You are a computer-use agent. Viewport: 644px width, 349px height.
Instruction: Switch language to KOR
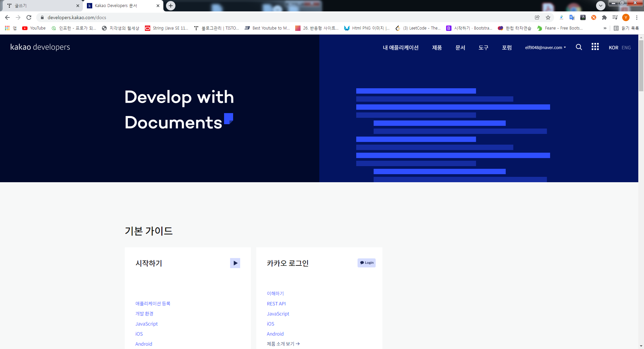613,48
